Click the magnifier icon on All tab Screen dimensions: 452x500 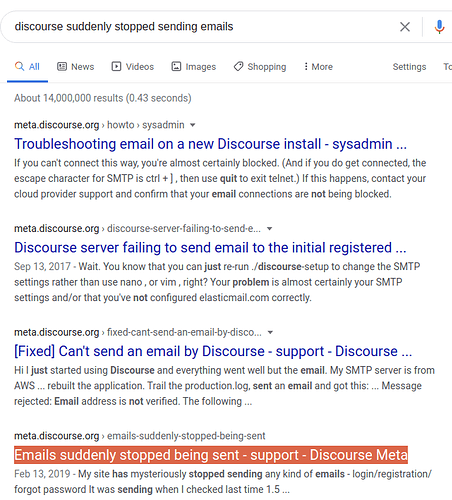pos(19,66)
